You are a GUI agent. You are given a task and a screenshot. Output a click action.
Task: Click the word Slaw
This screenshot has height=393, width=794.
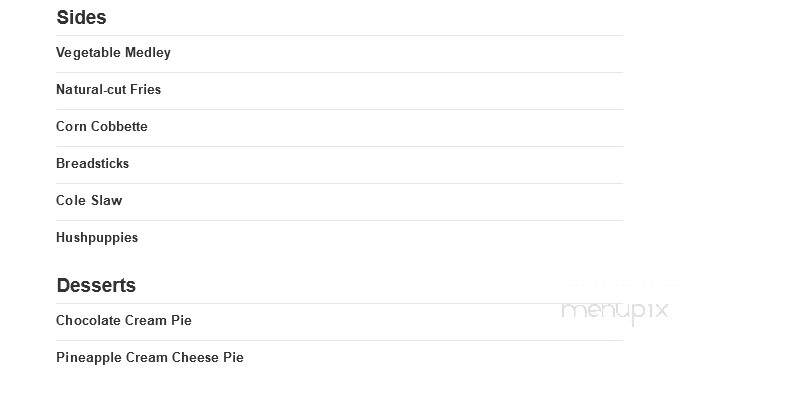pos(106,201)
